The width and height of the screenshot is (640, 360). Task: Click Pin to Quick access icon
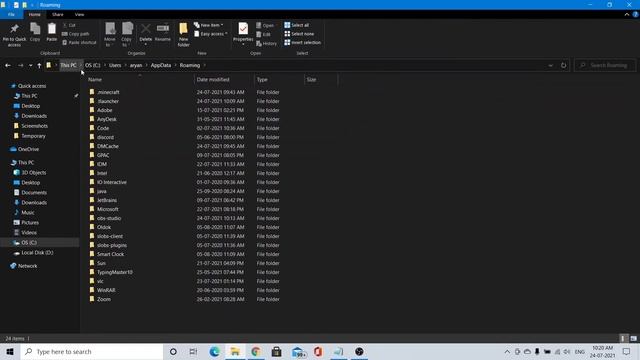pos(14,34)
